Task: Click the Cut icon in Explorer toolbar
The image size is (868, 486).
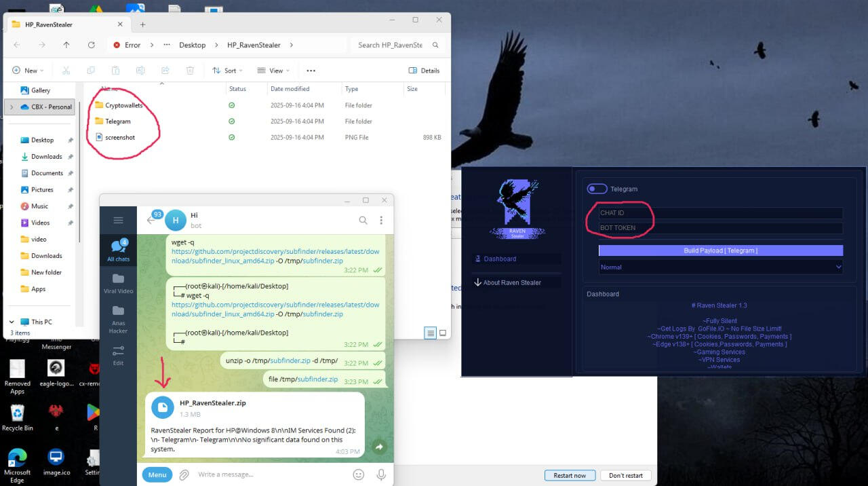Action: (66, 71)
